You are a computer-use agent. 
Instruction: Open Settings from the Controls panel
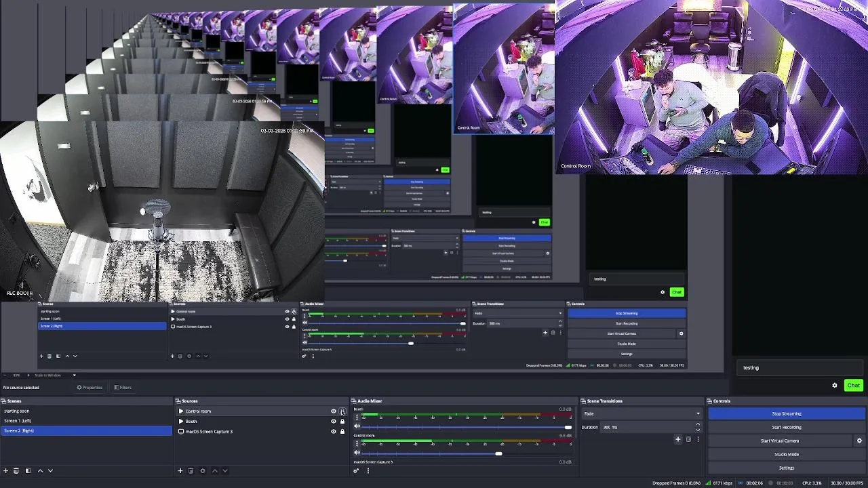pos(787,468)
